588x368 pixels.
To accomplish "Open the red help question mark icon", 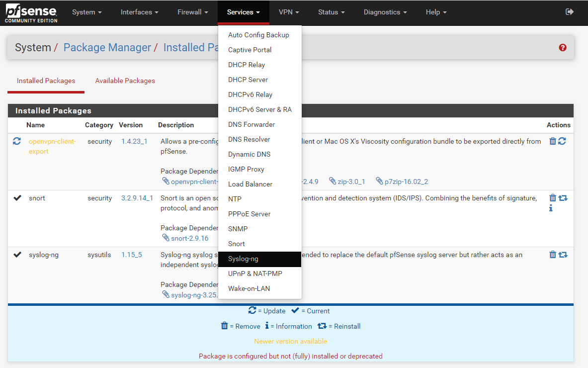I will click(x=562, y=47).
